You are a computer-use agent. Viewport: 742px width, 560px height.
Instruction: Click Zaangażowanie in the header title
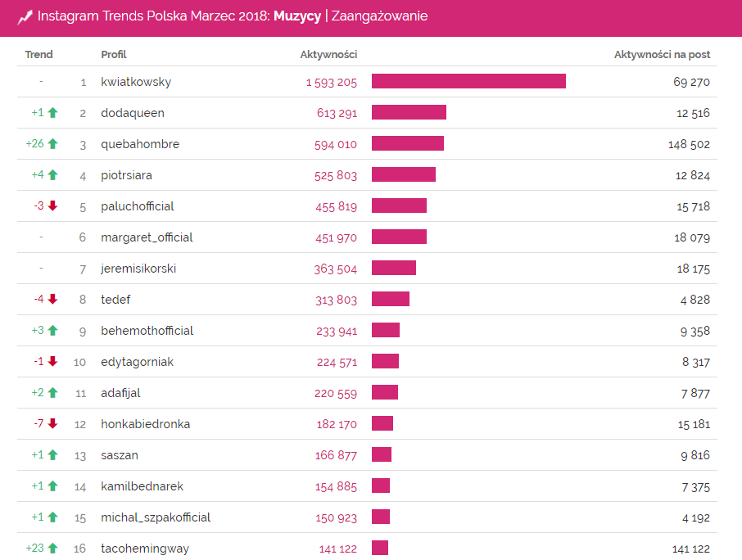click(379, 16)
